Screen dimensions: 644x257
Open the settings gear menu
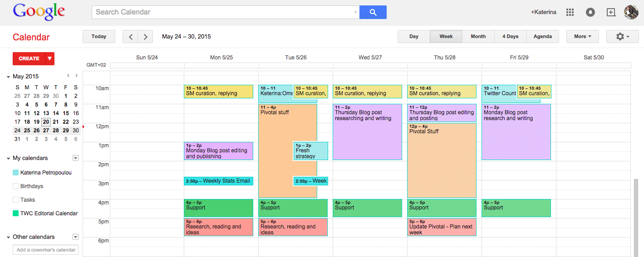tap(622, 37)
